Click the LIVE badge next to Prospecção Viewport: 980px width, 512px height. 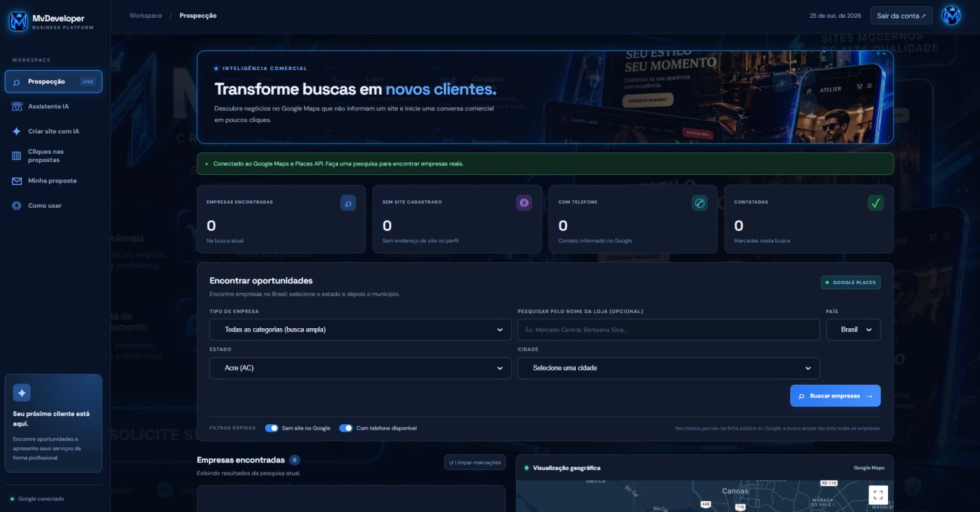(88, 82)
